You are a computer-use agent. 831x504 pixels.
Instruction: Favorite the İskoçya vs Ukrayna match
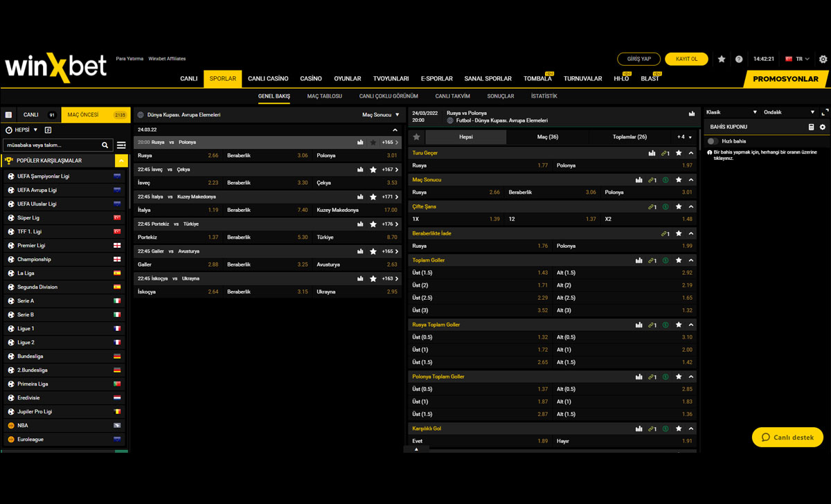coord(373,278)
